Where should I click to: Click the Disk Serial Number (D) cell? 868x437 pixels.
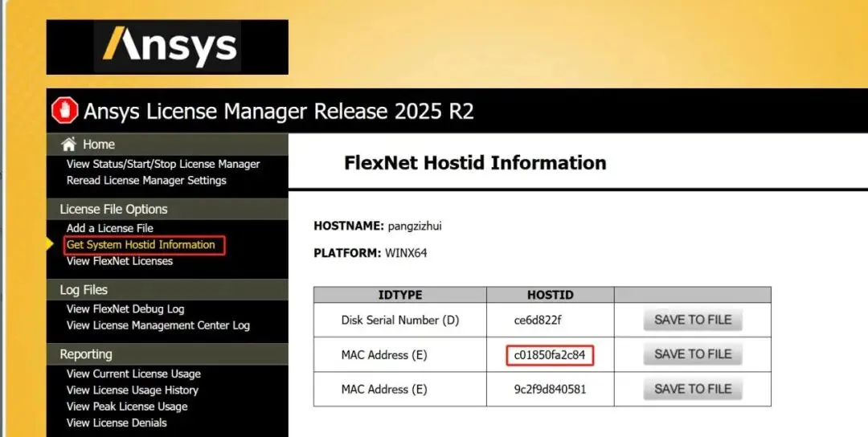click(400, 320)
